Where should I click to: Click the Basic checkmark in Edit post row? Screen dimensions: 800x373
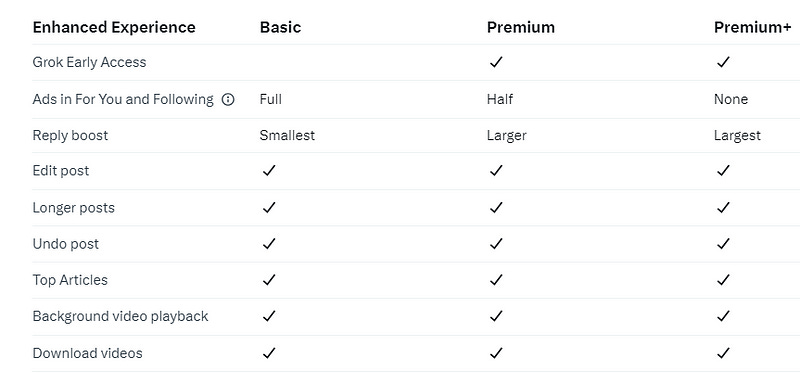(x=268, y=170)
